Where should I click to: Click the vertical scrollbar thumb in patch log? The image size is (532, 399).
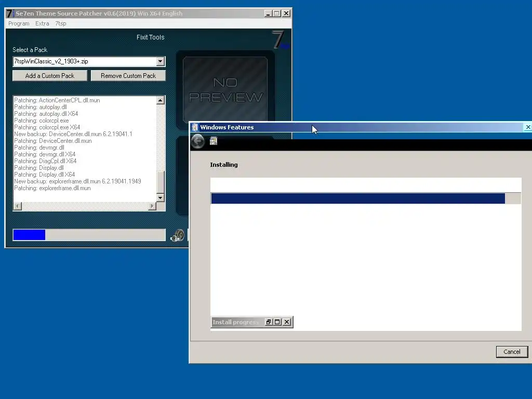point(161,181)
